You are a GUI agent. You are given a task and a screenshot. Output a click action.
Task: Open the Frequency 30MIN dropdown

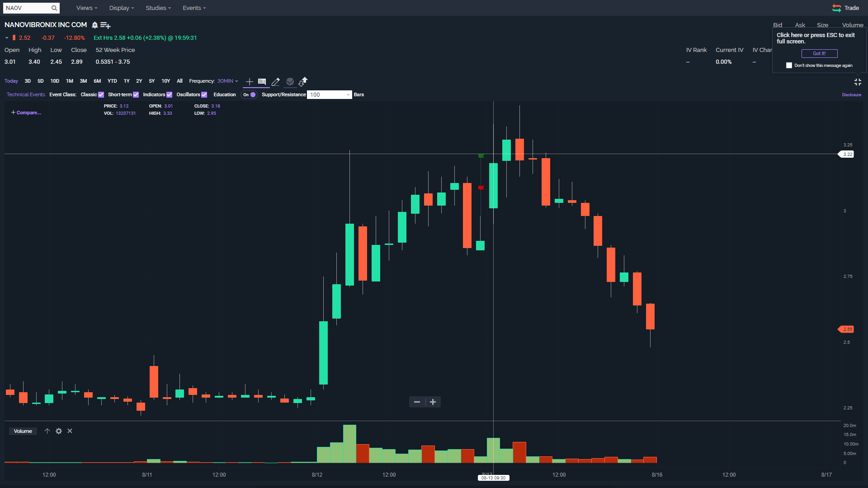(227, 81)
